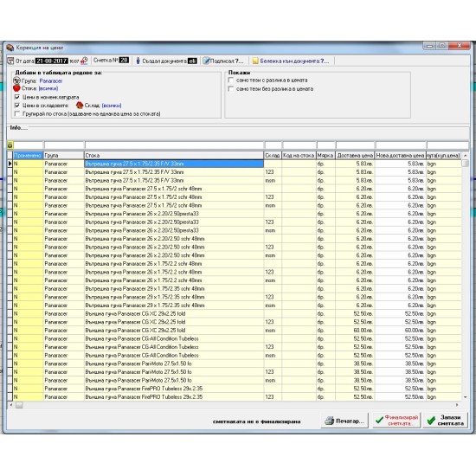Toggle Цени в номенклатурата checkbox
The width and height of the screenshot is (476, 476).
[x=17, y=97]
